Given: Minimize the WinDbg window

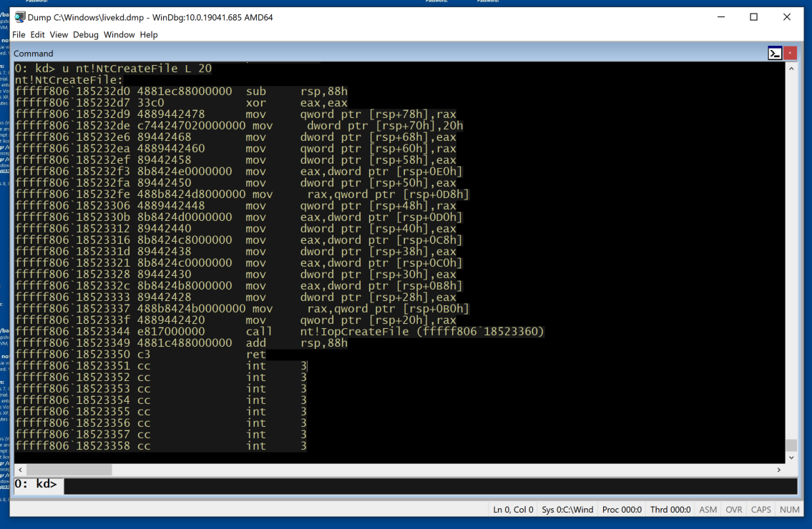Looking at the screenshot, I should point(721,17).
